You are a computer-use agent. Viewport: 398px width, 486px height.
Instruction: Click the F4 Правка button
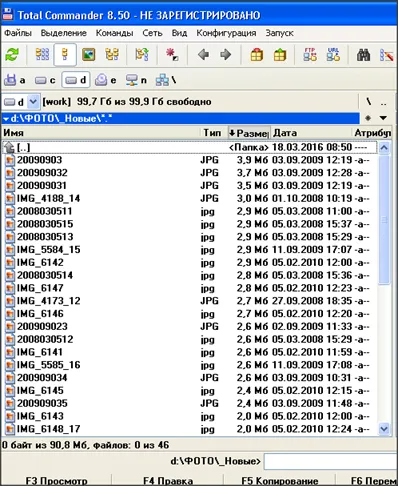168,481
